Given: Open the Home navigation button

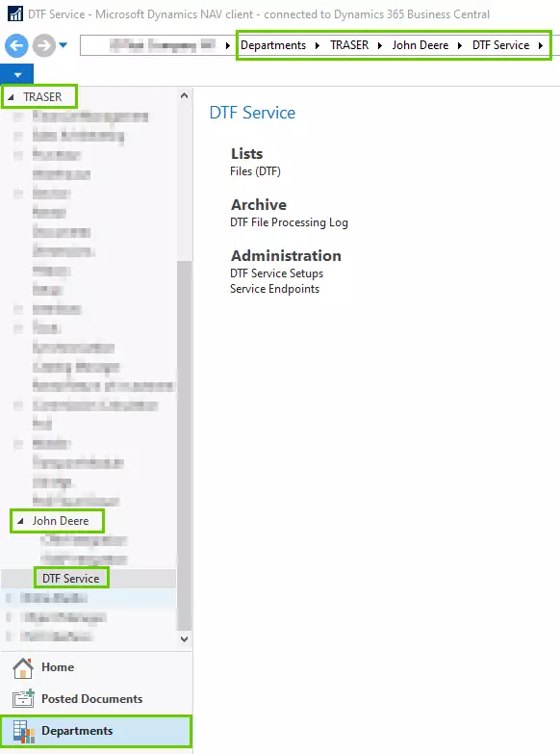Looking at the screenshot, I should point(96,667).
